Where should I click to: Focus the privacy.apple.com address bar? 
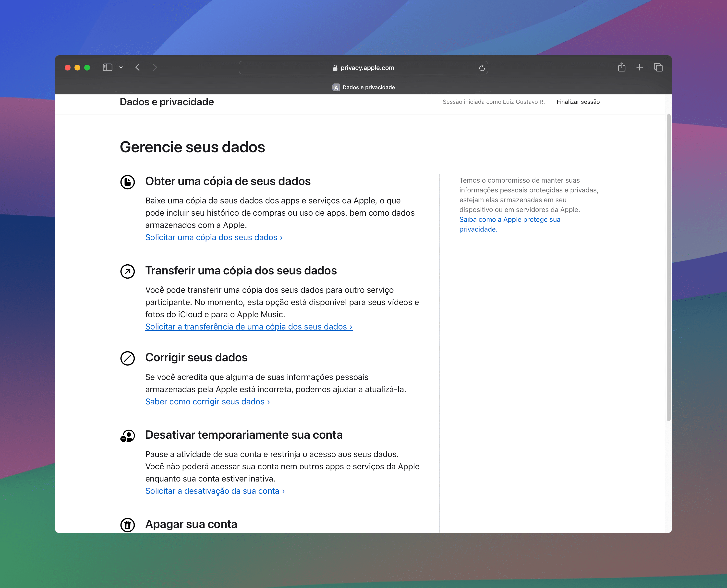pos(363,68)
